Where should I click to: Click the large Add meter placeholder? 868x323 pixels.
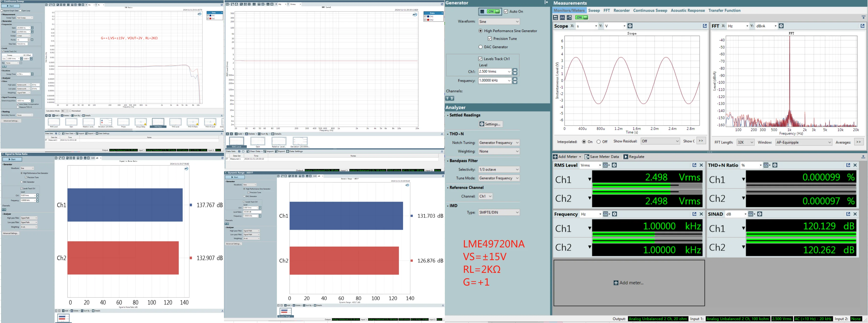point(629,283)
